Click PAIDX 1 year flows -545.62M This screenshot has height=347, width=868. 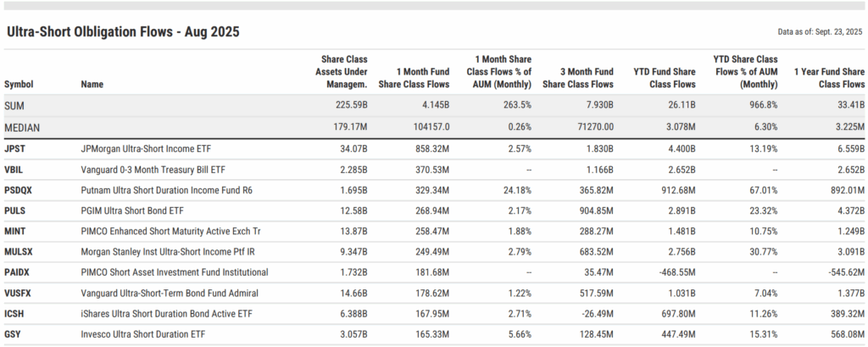847,272
